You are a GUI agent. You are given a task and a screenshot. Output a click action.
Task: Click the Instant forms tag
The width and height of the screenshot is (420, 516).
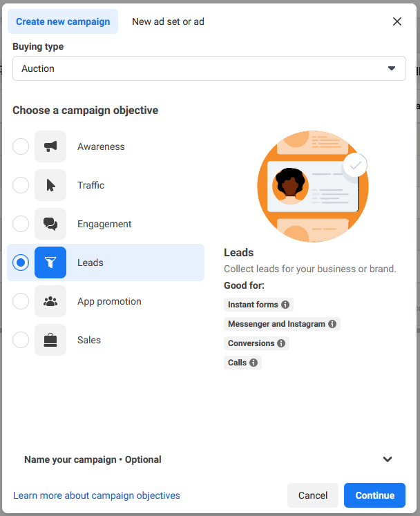258,305
